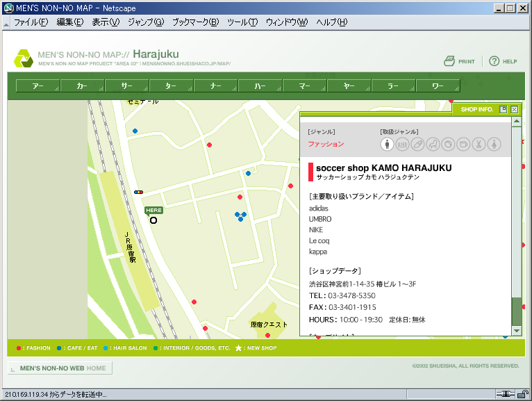Open the ア- kana index dropdown
The height and width of the screenshot is (401, 532).
[x=38, y=86]
